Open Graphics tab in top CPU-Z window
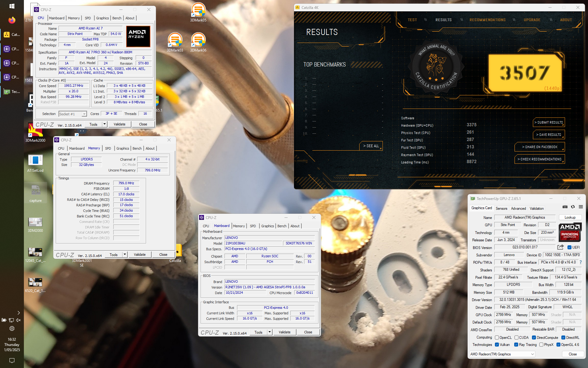This screenshot has width=588, height=368. click(102, 18)
